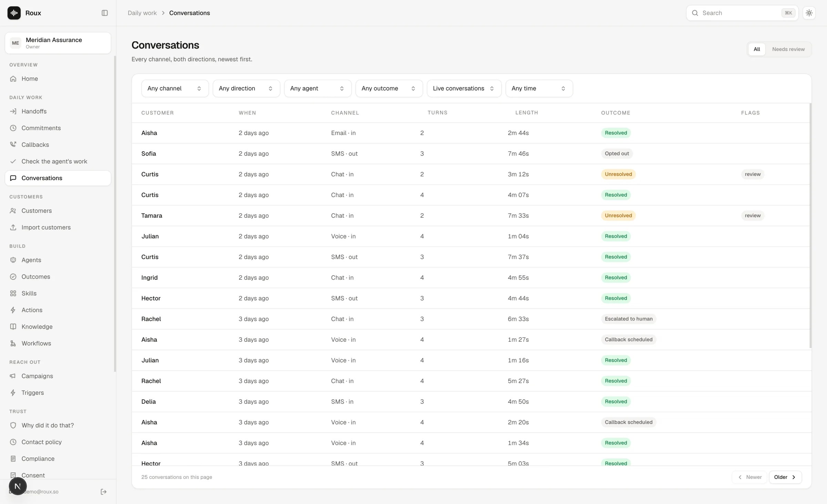Click the Why did it do that? shield icon
The width and height of the screenshot is (827, 504).
pos(13,425)
